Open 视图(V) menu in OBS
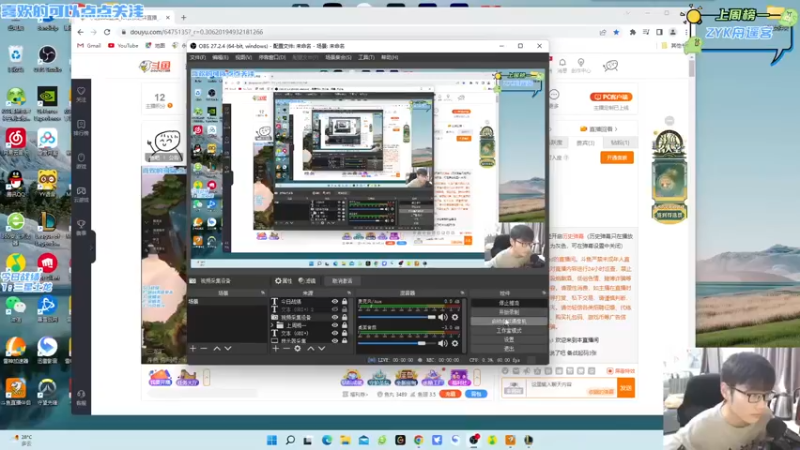Screen dimensions: 800x450 tap(243, 58)
